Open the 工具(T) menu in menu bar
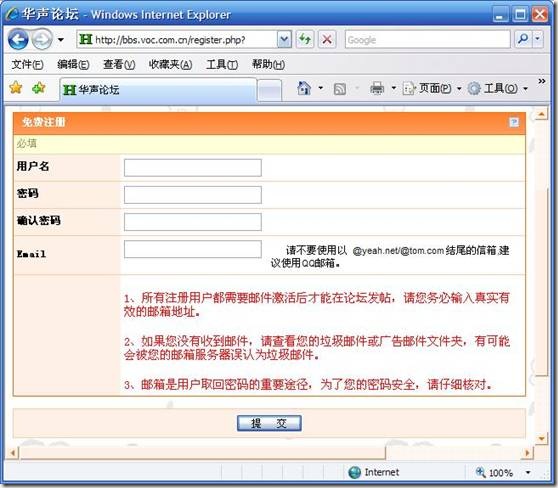Screen dimensions: 558x488 coord(222,65)
